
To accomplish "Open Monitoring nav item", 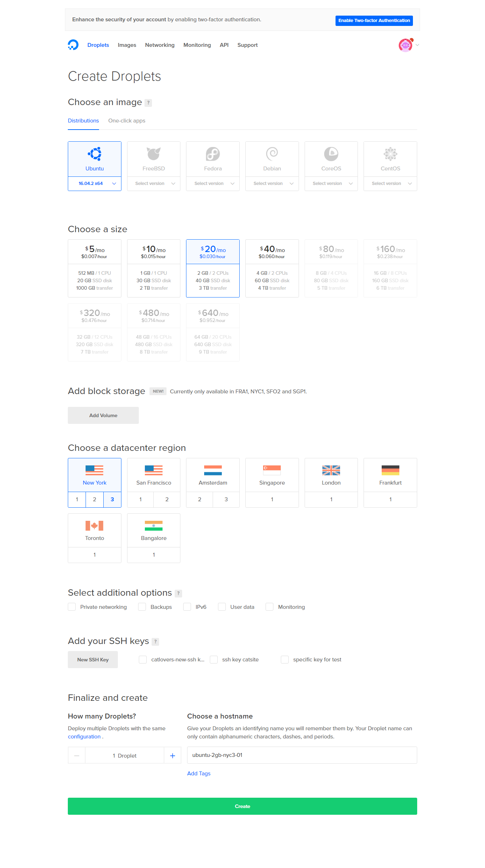I will (197, 45).
